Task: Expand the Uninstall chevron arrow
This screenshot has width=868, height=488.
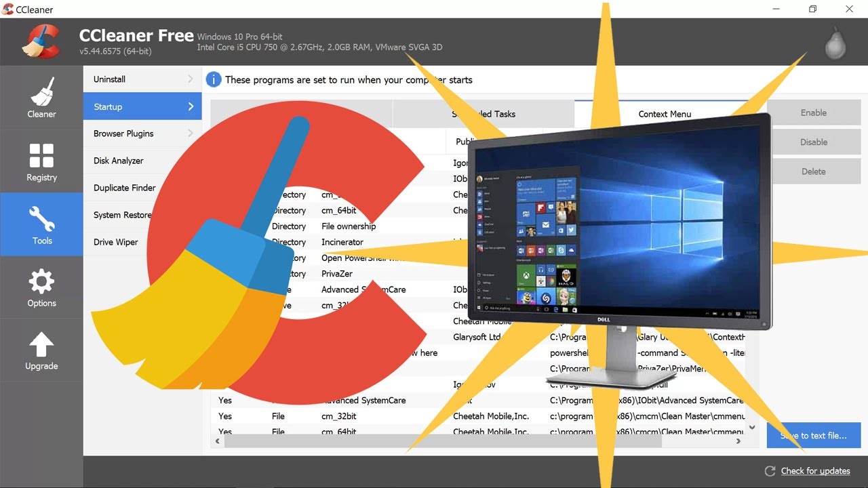Action: pyautogui.click(x=191, y=79)
